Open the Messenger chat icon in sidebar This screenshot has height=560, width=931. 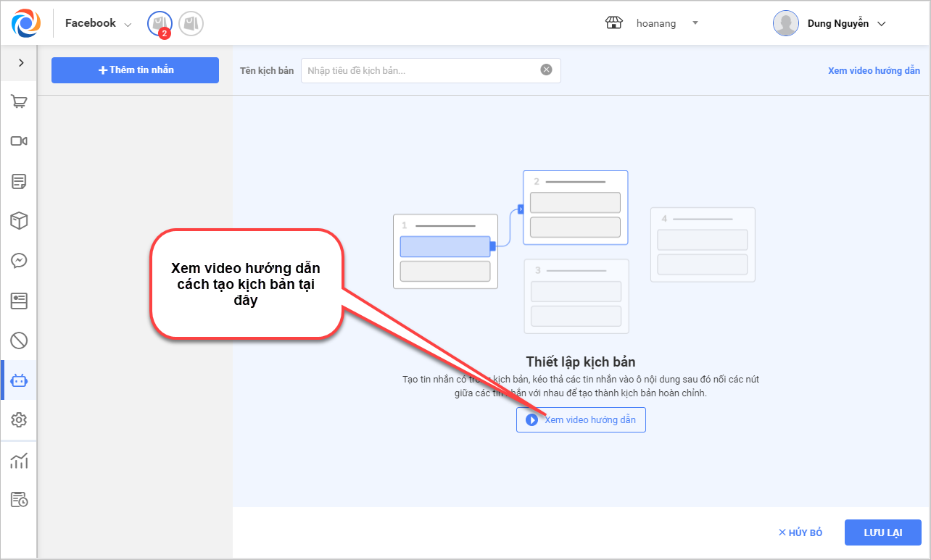pyautogui.click(x=19, y=261)
